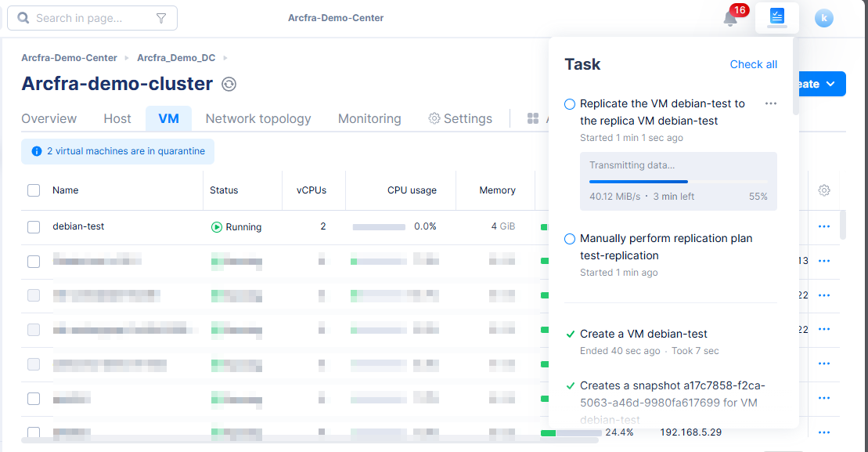Click the task list icon in header
868x452 pixels.
tap(776, 17)
